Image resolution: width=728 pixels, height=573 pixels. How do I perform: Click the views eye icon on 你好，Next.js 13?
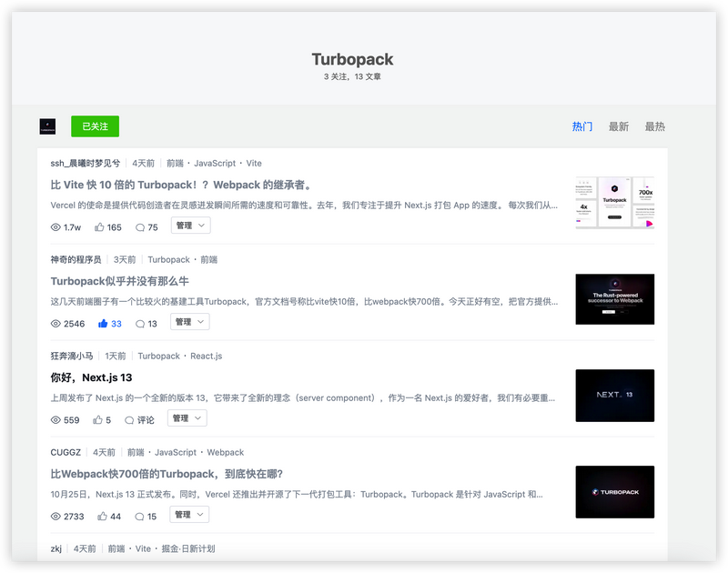coord(55,418)
